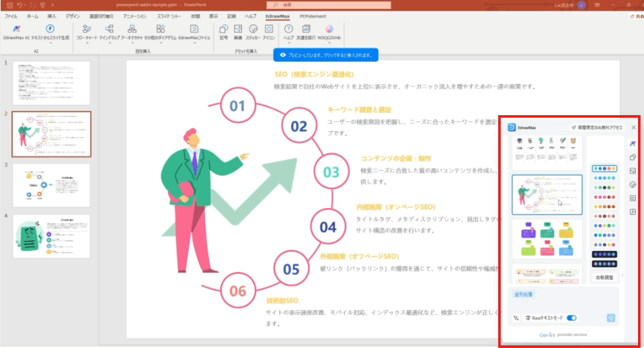Viewport: 644px width, 348px height.
Task: Switch to the スライドショー ribbon tab
Action: pyautogui.click(x=169, y=16)
